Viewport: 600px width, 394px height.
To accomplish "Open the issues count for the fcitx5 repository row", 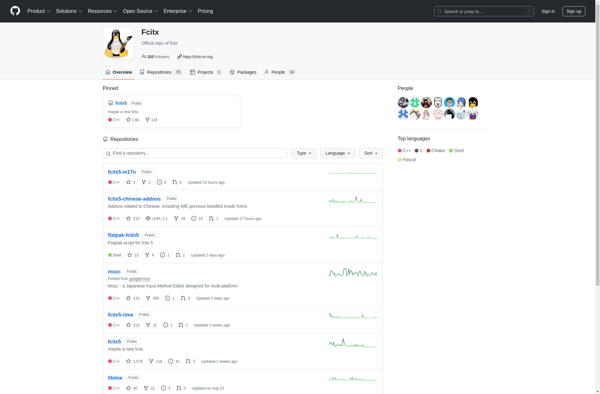I will [x=174, y=361].
